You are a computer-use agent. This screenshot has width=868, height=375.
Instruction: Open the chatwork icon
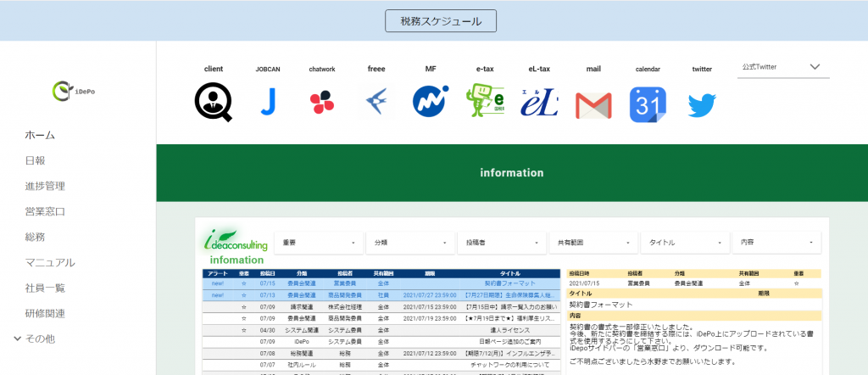tap(322, 103)
